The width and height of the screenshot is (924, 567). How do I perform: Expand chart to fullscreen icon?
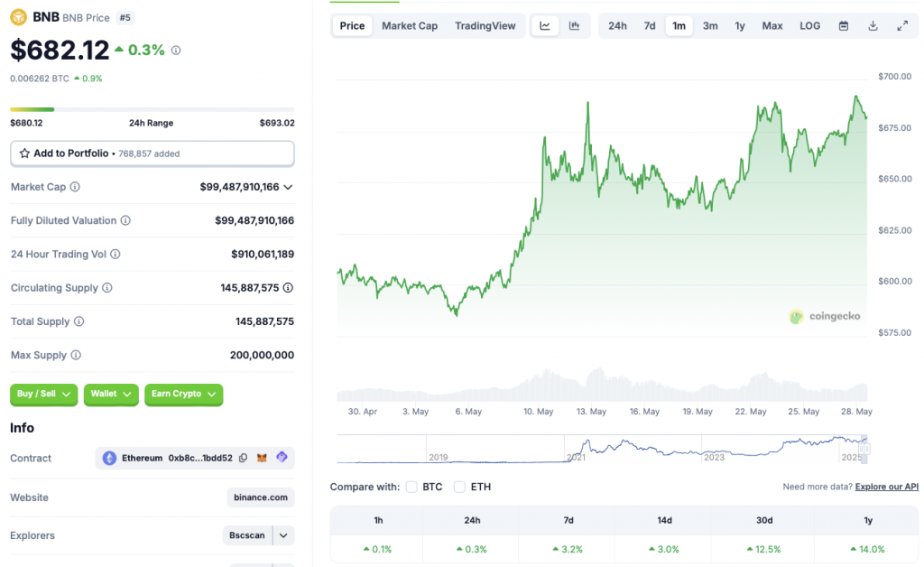point(902,26)
